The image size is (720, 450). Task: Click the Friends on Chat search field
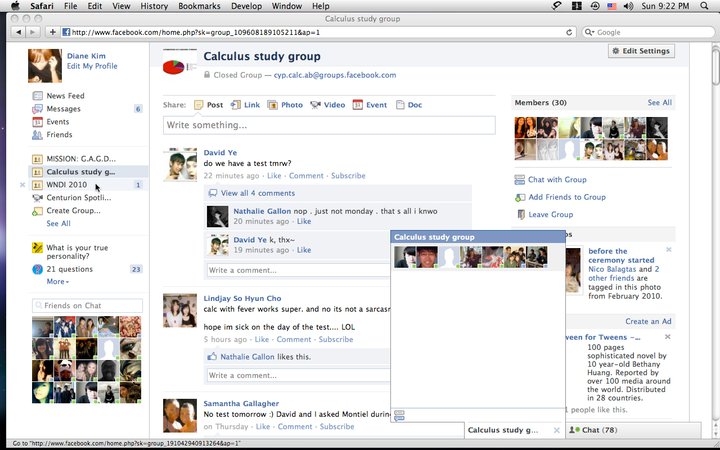point(87,306)
